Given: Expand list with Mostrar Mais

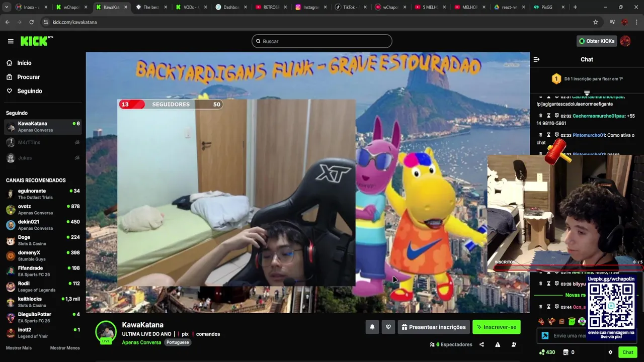Looking at the screenshot, I should [x=19, y=348].
